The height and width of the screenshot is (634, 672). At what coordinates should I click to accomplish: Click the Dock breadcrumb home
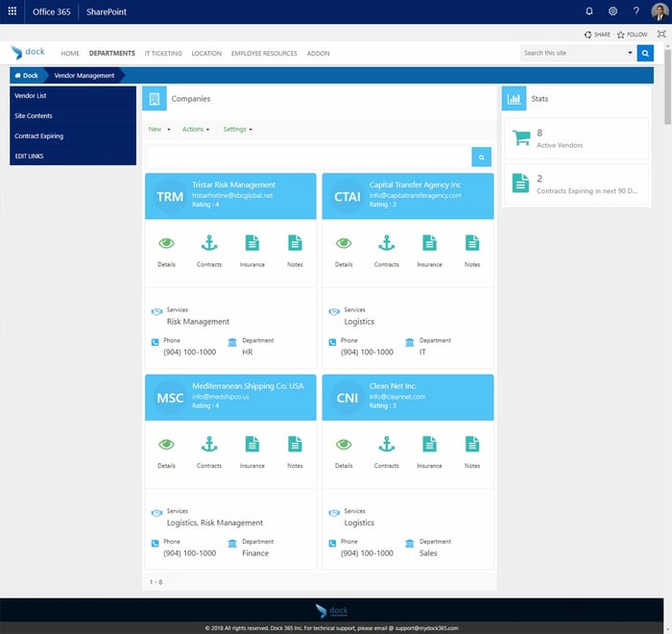pos(27,76)
